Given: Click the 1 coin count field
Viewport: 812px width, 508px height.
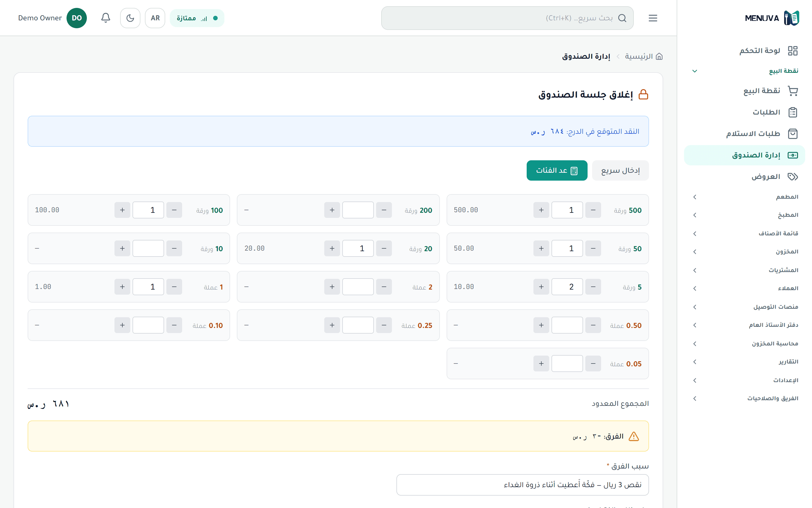Looking at the screenshot, I should click(x=148, y=286).
